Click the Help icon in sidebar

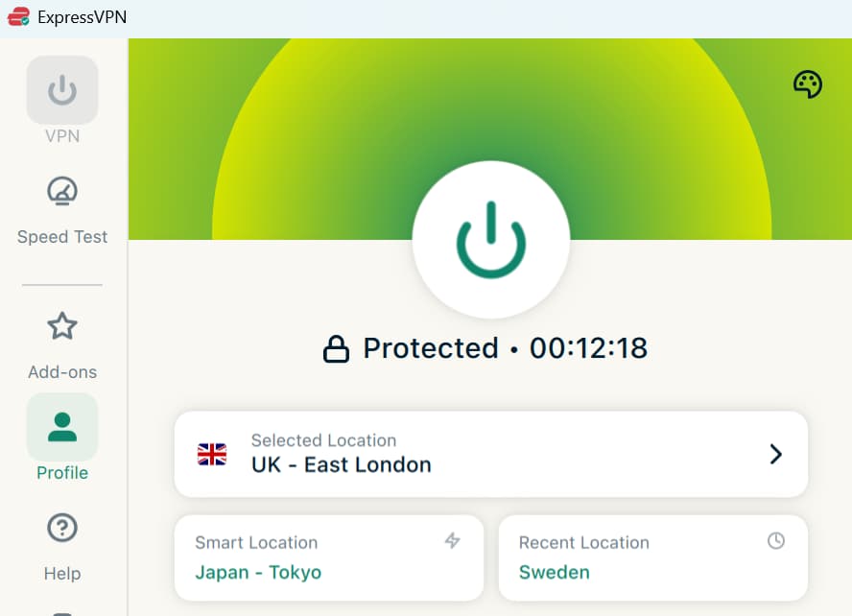tap(61, 528)
